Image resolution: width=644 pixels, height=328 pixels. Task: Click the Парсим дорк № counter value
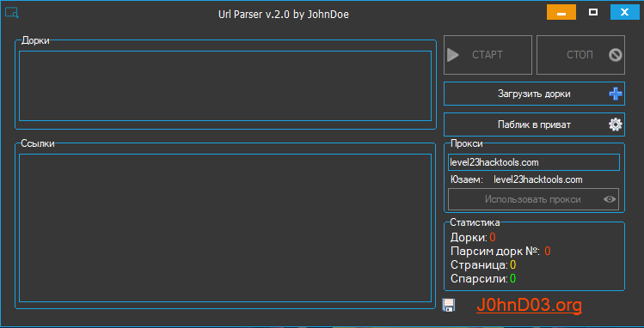point(548,252)
